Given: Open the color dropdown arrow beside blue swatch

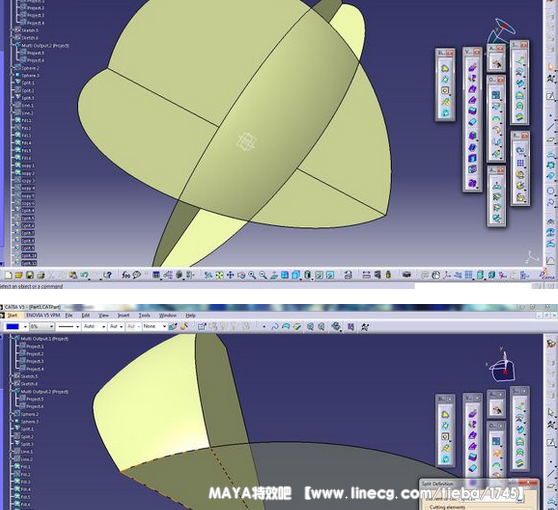Looking at the screenshot, I should (x=25, y=327).
